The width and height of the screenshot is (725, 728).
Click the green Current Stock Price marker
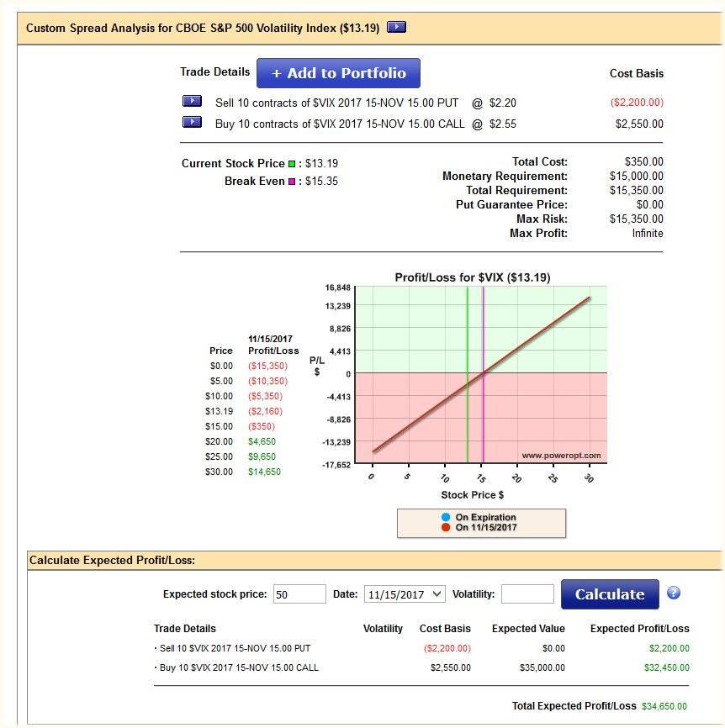(x=292, y=164)
